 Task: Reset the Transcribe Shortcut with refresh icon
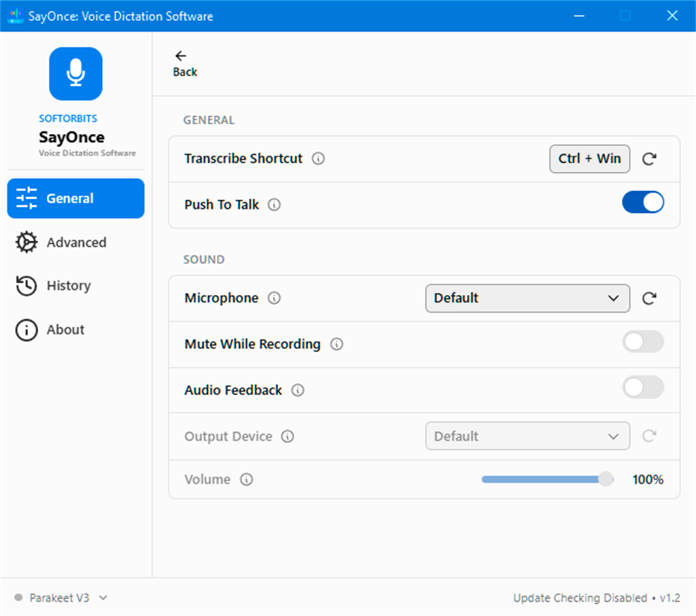(649, 159)
